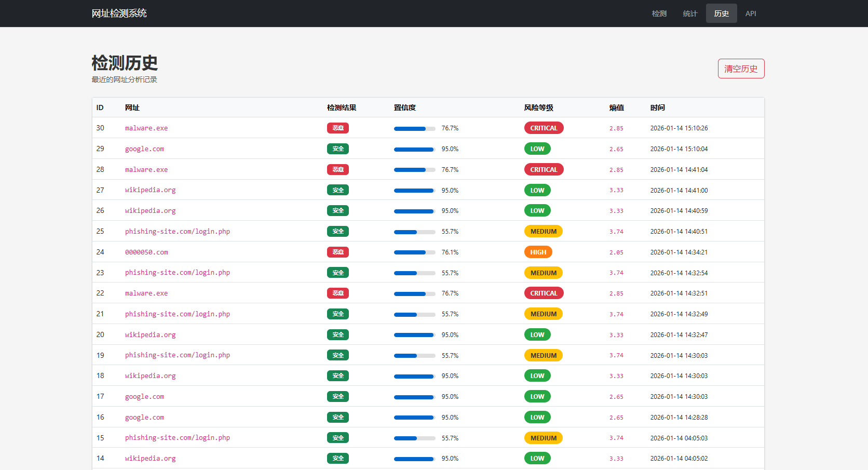
Task: Click the 检测历史 page heading
Action: [x=125, y=63]
